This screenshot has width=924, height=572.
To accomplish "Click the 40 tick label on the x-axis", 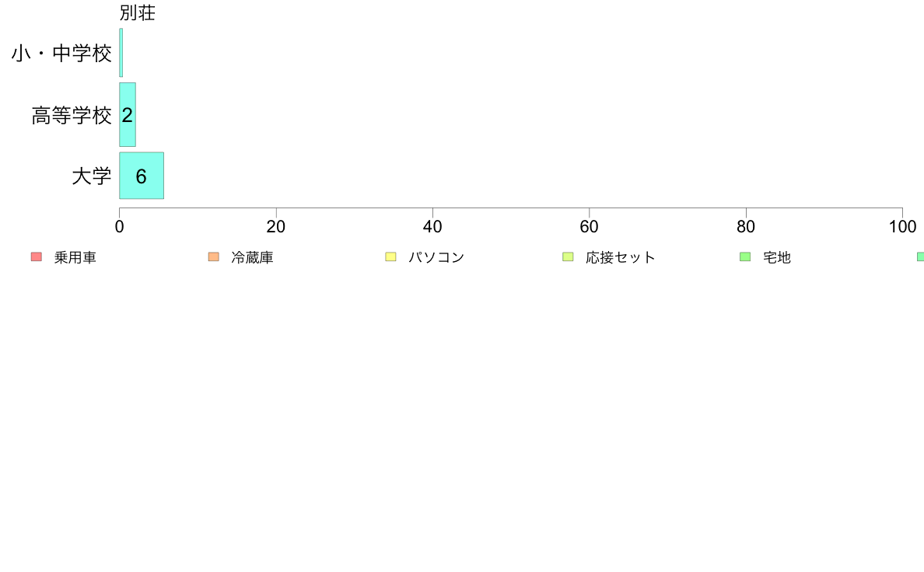I will click(x=432, y=227).
